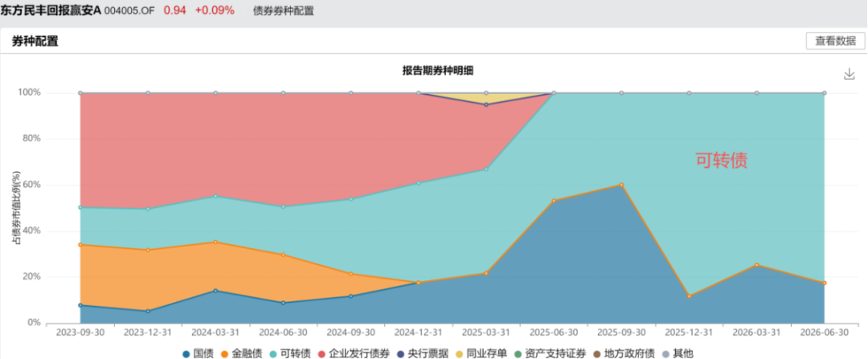
Task: Click the change value +0.09%
Action: 215,10
